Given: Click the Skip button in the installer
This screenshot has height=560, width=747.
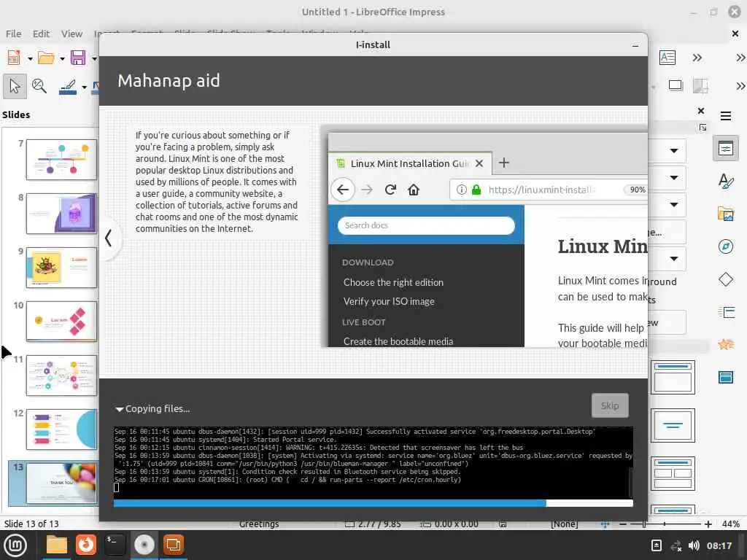Looking at the screenshot, I should coord(610,405).
